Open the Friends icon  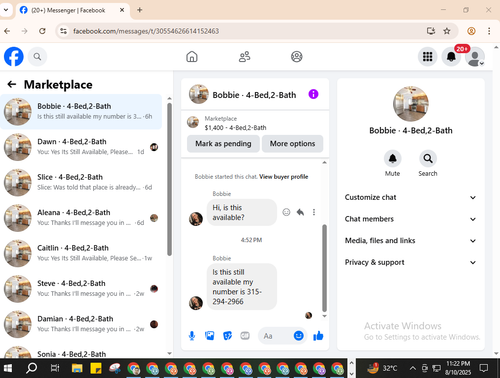(244, 57)
